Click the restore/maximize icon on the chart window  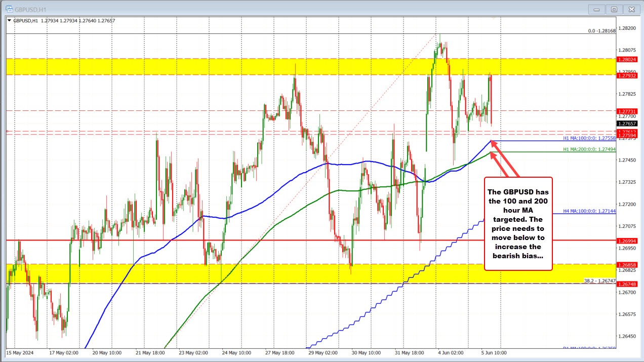click(614, 9)
